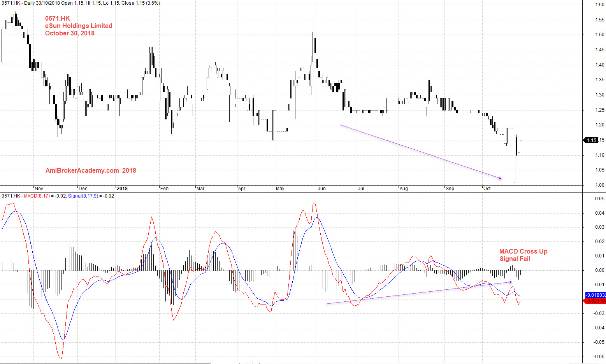Click the Apr label on the time axis

pyautogui.click(x=242, y=189)
